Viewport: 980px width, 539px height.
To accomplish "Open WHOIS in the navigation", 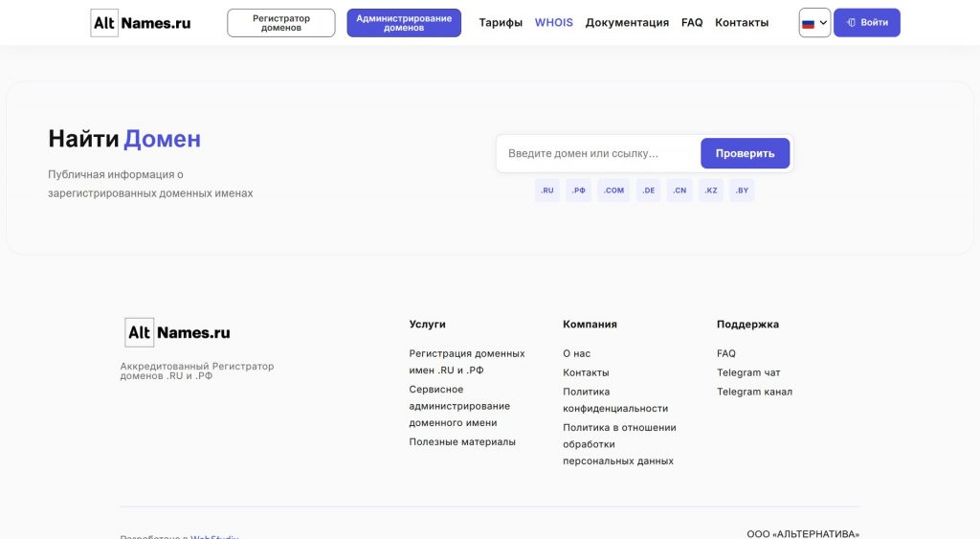I will pyautogui.click(x=554, y=23).
